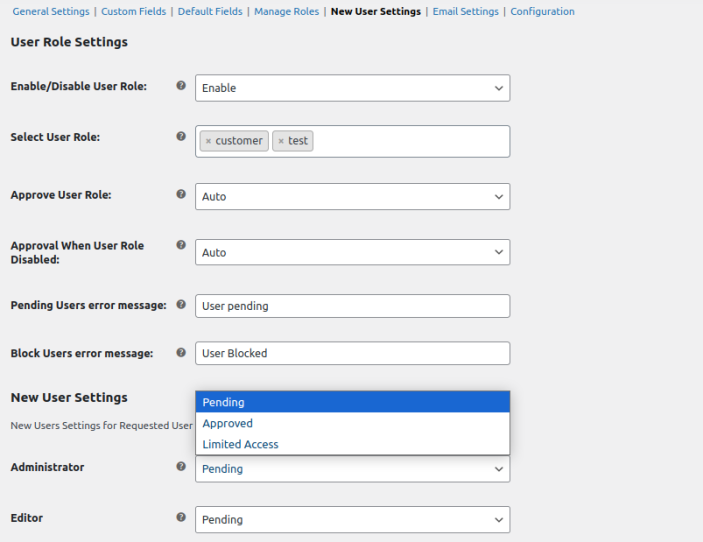Click the Pending Users error message field
Screen dimensions: 703x542
352,306
